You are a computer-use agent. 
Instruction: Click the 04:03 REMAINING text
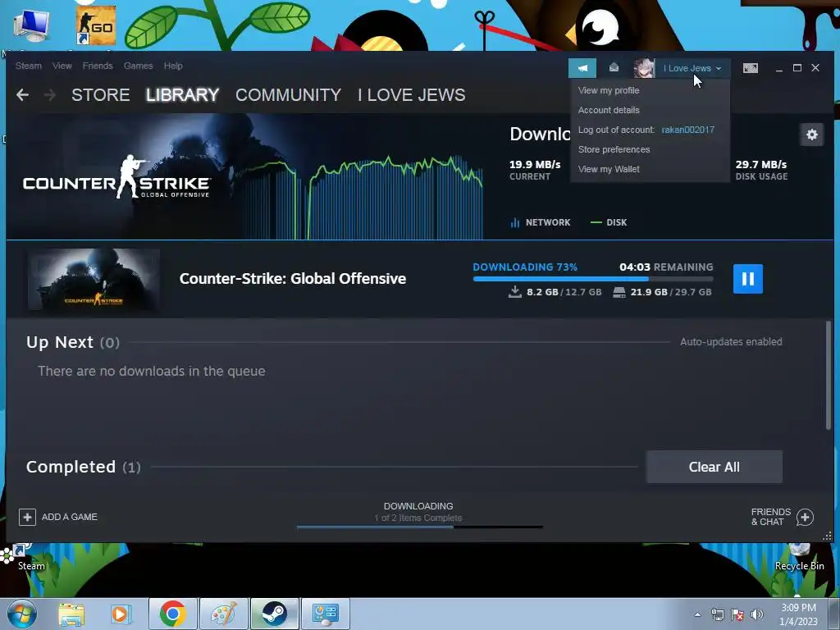(666, 267)
